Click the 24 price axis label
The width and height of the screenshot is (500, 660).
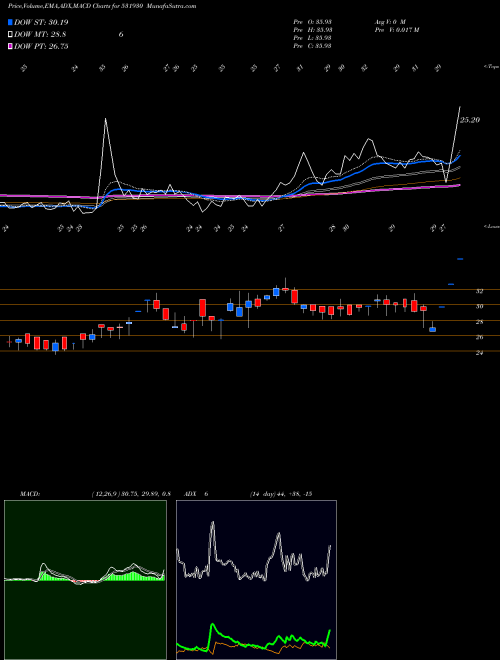coord(479,353)
